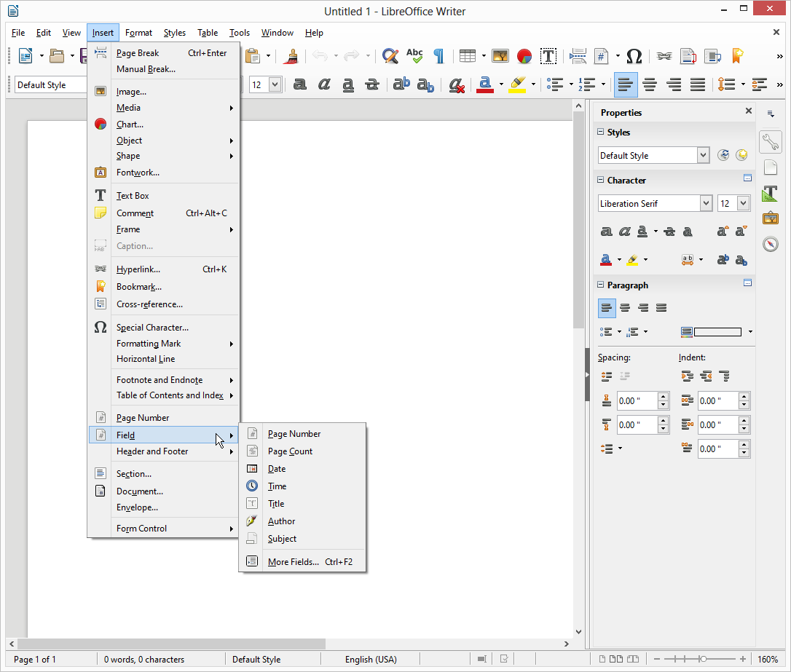Click Author in the Field submenu

point(302,521)
